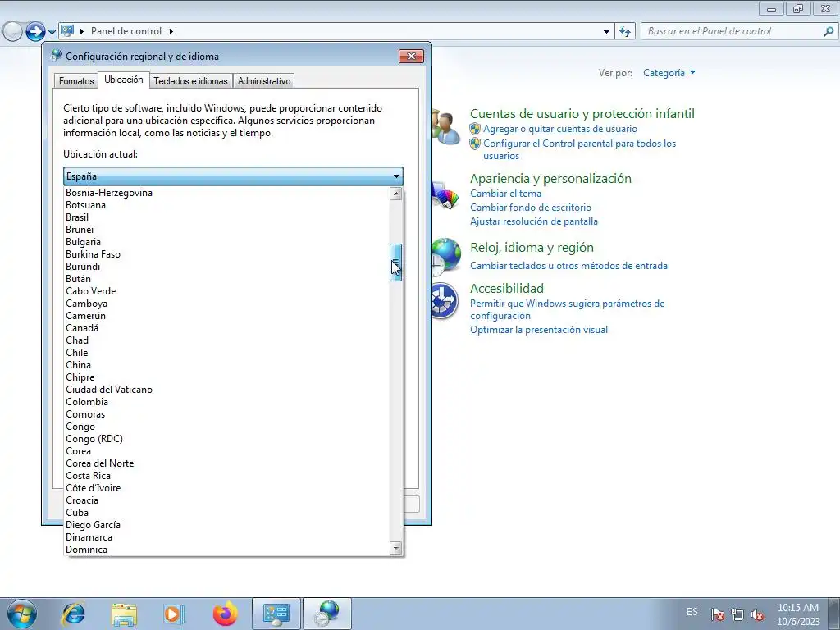This screenshot has width=840, height=630.
Task: Switch to the Administrativo tab
Action: pyautogui.click(x=264, y=81)
